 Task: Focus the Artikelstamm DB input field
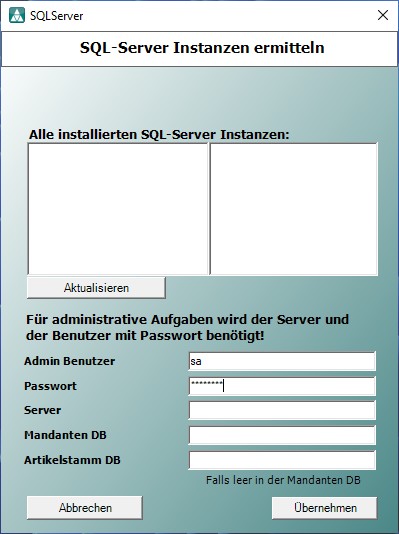[x=282, y=460]
